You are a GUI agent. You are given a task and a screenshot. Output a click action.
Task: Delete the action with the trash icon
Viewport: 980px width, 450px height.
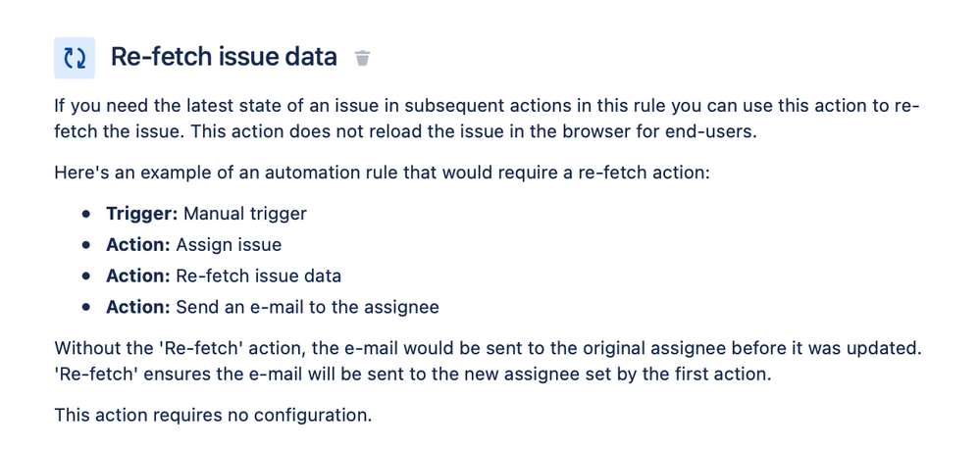363,58
